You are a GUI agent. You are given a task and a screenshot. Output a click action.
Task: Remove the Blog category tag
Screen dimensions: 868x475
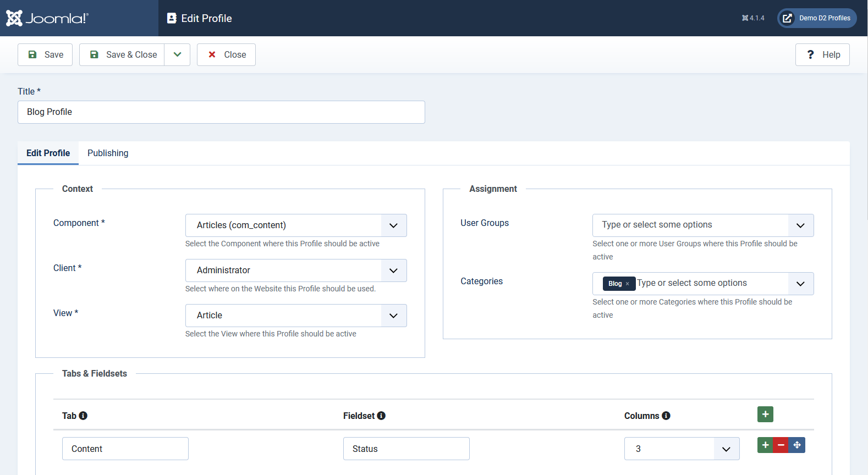pyautogui.click(x=627, y=284)
